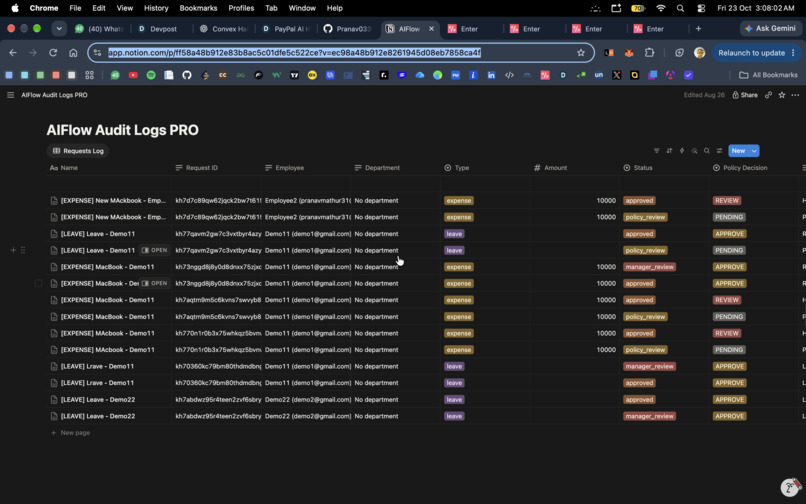
Task: Open the LinkedIn bookmark icon
Action: pos(491,75)
